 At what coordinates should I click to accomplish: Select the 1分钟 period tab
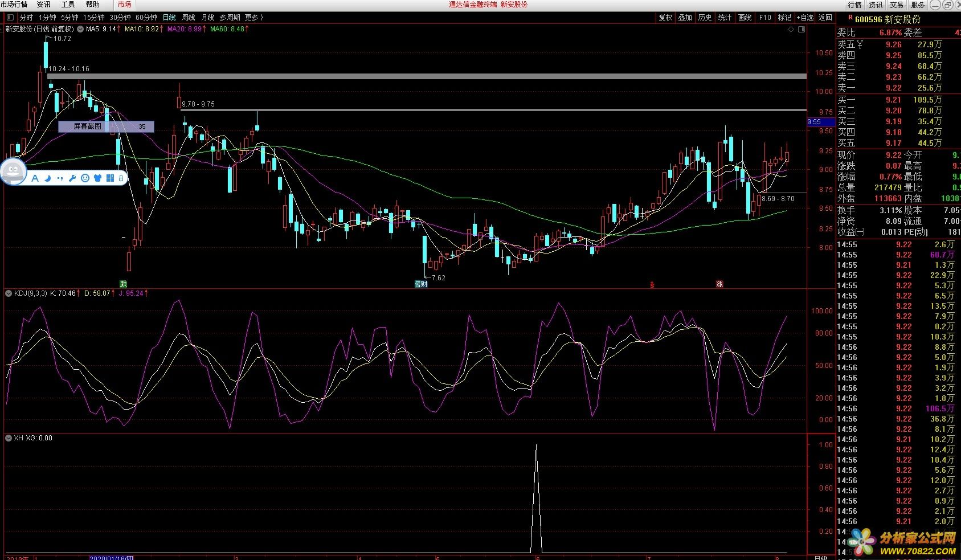[x=47, y=18]
